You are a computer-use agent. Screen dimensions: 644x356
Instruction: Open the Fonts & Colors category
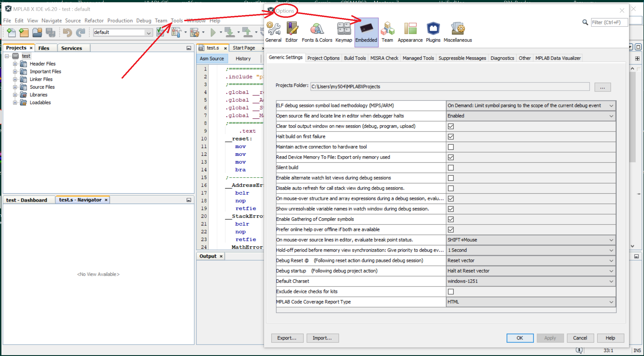317,32
